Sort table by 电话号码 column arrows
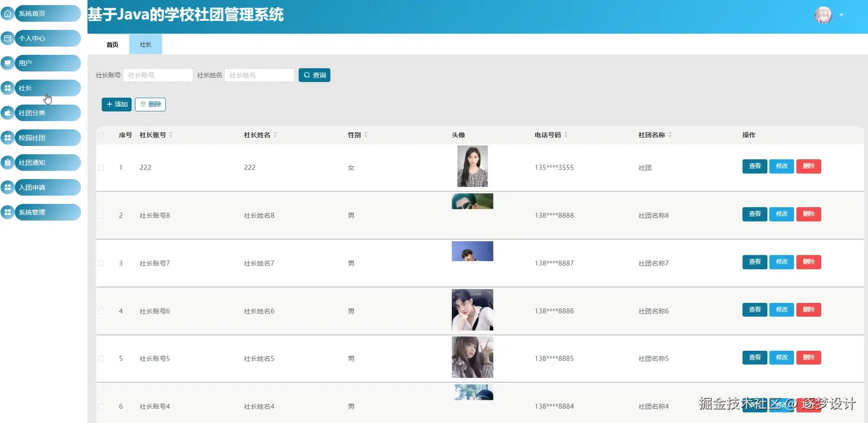The image size is (868, 423). click(x=566, y=134)
